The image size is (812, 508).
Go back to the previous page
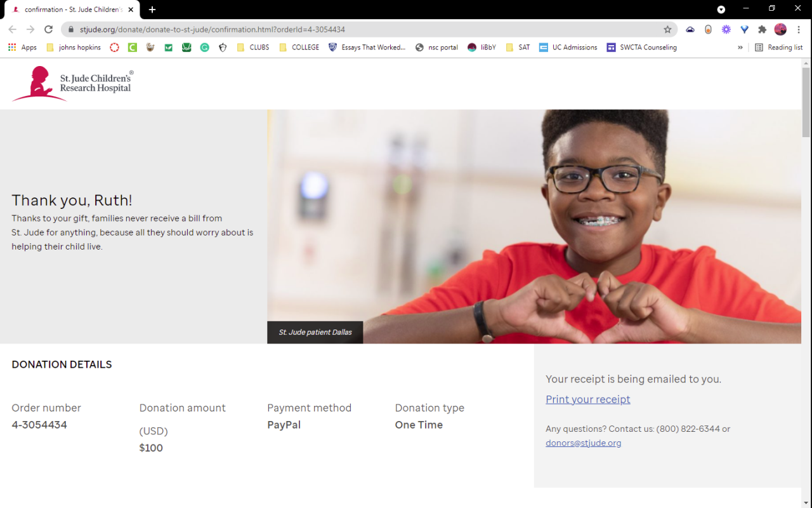pos(13,29)
